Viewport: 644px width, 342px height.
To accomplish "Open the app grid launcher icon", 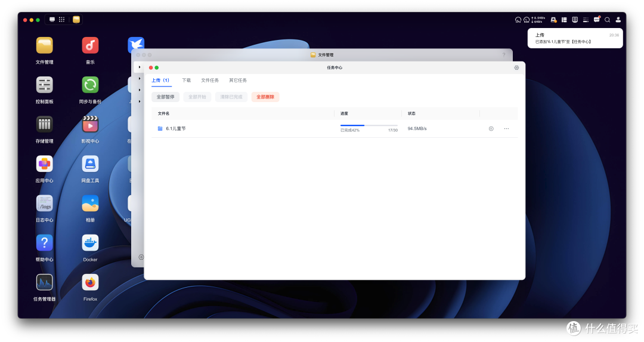I will [61, 19].
